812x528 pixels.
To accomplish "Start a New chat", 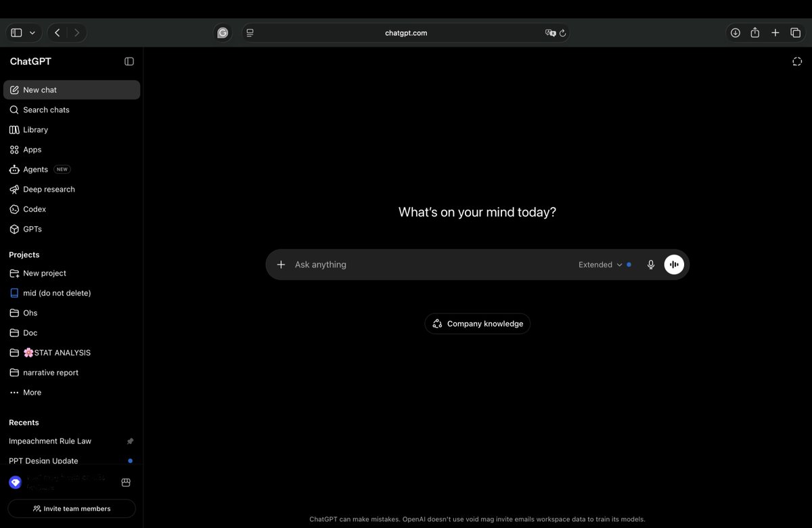I will 72,90.
